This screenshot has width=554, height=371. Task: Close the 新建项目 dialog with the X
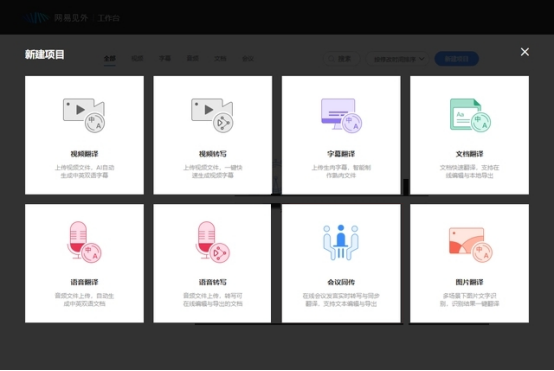tap(525, 52)
